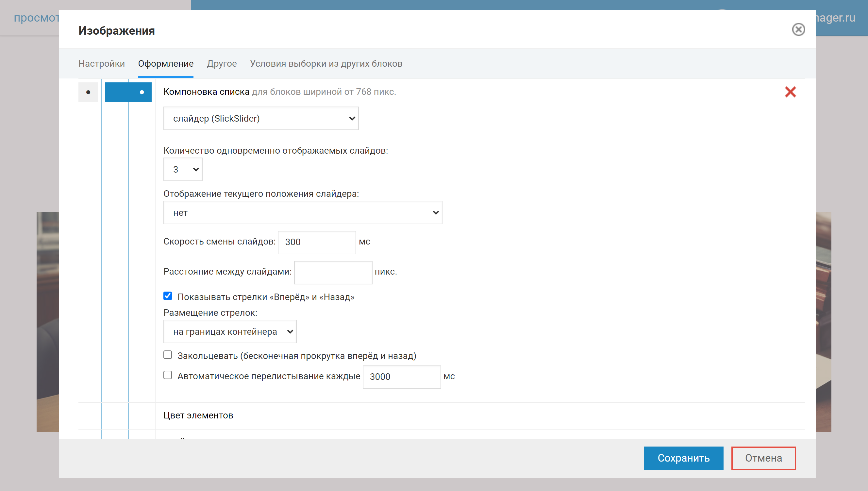The height and width of the screenshot is (491, 868).
Task: Switch to the Настройки tab
Action: 101,63
